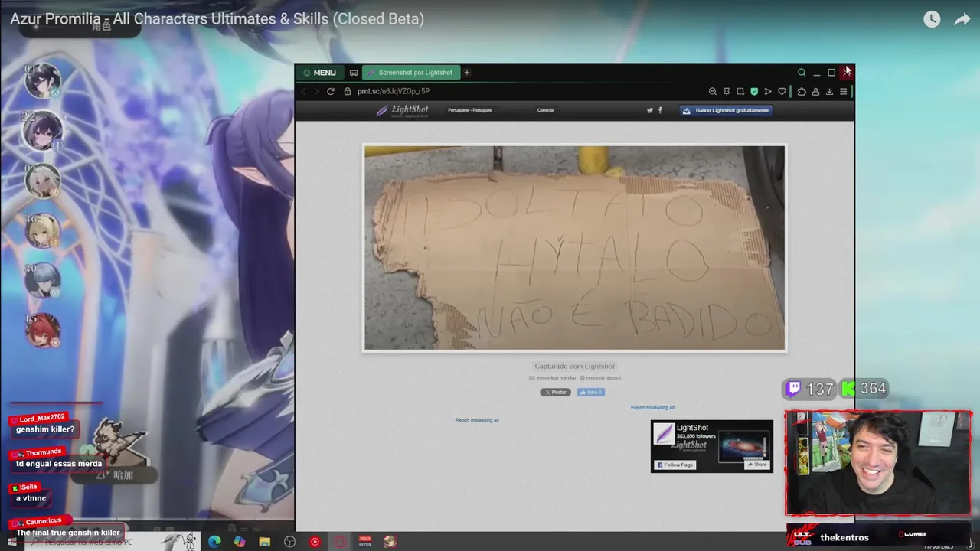Click right Report misleading ad link
The height and width of the screenshot is (551, 980).
pos(652,408)
